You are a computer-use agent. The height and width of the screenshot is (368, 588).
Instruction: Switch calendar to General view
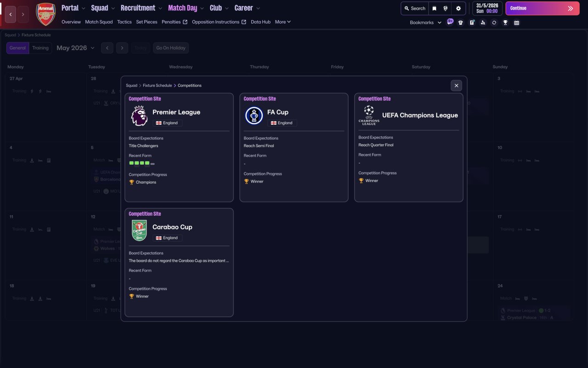[17, 48]
